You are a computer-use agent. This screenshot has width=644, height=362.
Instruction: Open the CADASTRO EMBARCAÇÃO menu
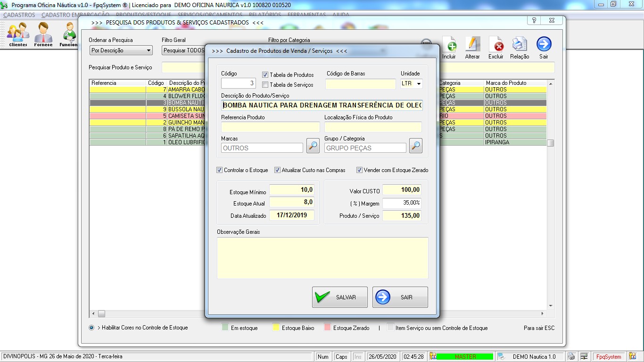click(75, 15)
